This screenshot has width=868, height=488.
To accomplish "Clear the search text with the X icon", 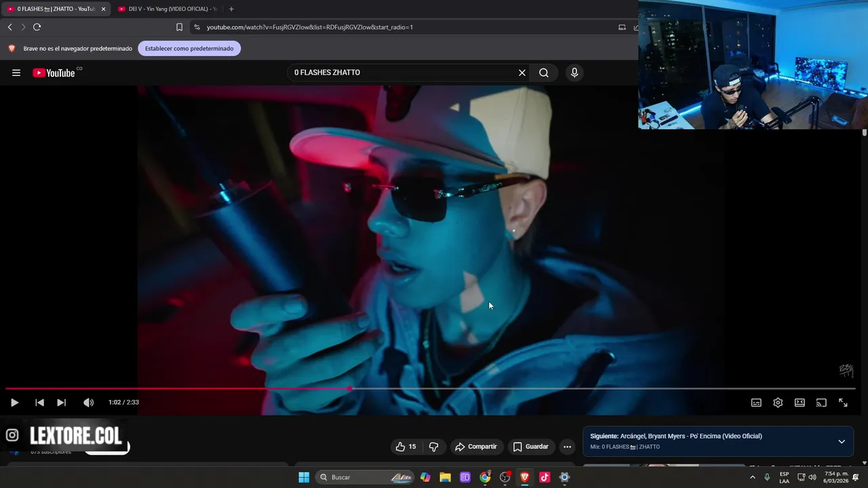I will (522, 73).
